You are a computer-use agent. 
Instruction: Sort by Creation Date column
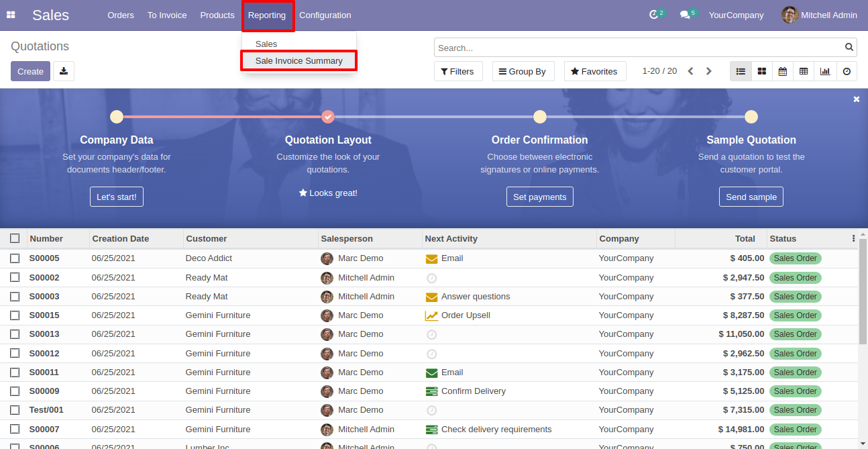tap(136, 238)
